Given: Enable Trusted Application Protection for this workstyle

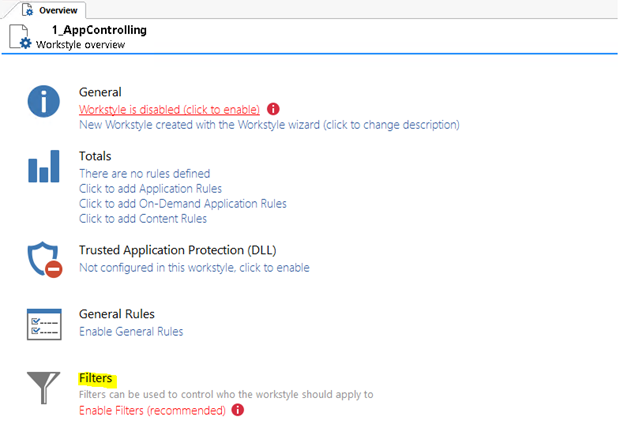Looking at the screenshot, I should 194,268.
